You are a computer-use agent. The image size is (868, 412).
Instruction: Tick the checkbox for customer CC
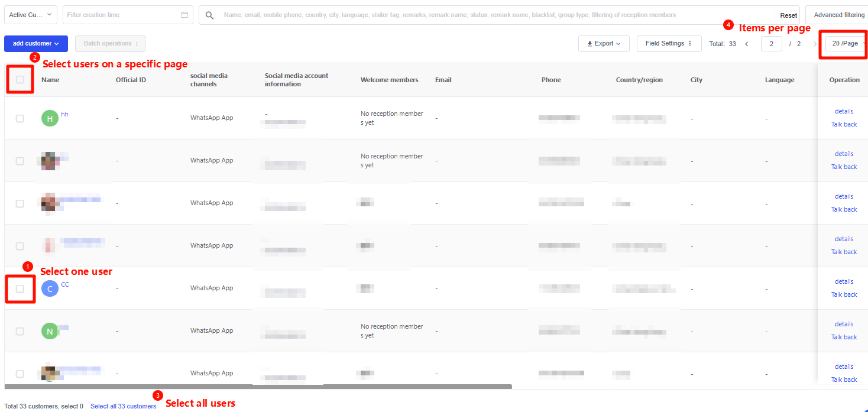pos(20,288)
